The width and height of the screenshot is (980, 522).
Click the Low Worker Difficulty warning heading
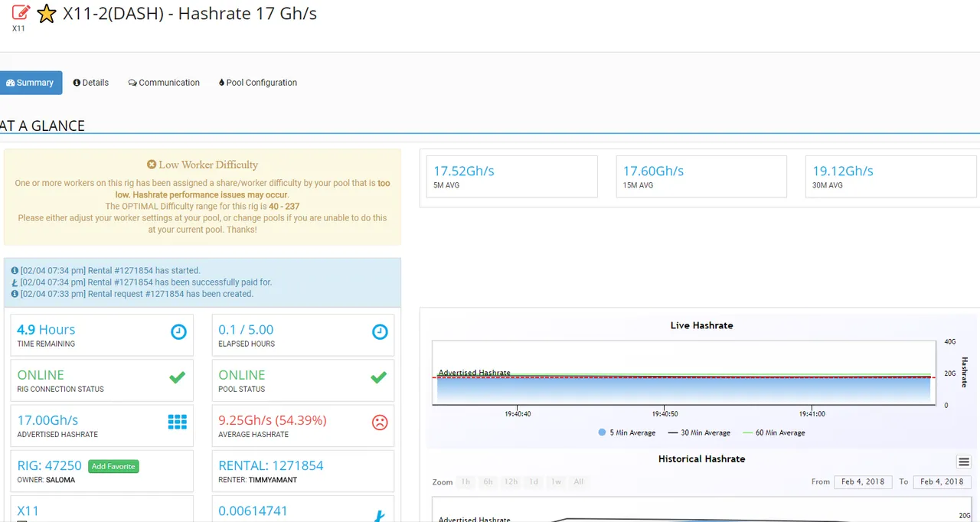coord(202,165)
